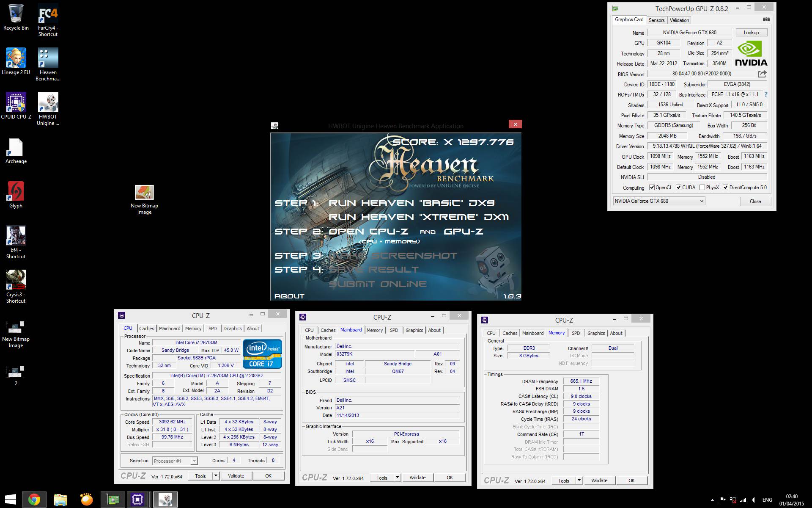Select the Heaven Benchmark desktop icon
Screen dimensions: 812x508
coord(48,64)
